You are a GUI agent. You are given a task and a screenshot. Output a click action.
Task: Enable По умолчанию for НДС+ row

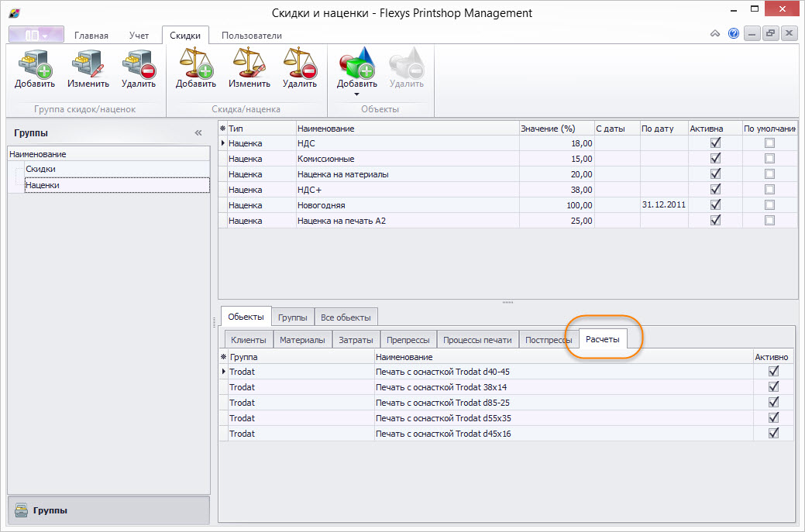pos(769,189)
